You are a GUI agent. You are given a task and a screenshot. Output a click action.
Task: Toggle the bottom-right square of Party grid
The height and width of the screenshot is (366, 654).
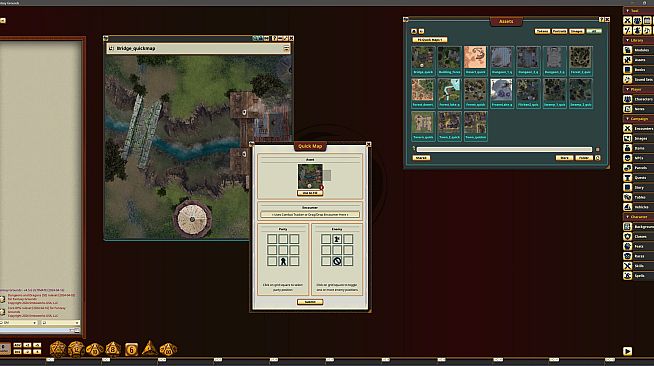click(x=294, y=261)
